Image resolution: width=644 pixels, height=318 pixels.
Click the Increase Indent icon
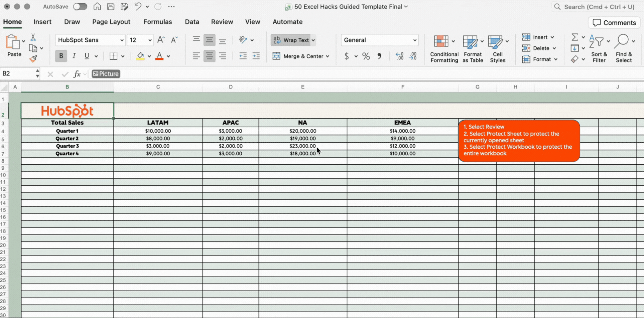pyautogui.click(x=256, y=56)
